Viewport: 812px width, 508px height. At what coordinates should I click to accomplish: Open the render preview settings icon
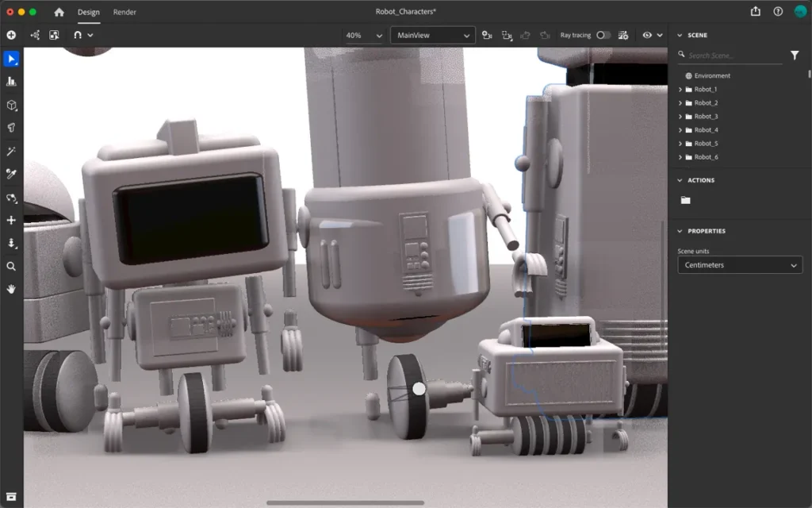[623, 35]
